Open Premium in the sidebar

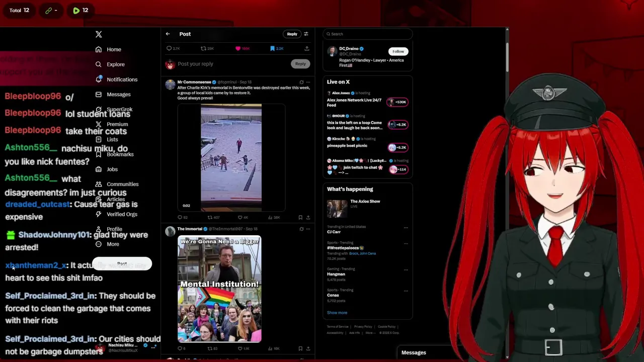pos(112,124)
